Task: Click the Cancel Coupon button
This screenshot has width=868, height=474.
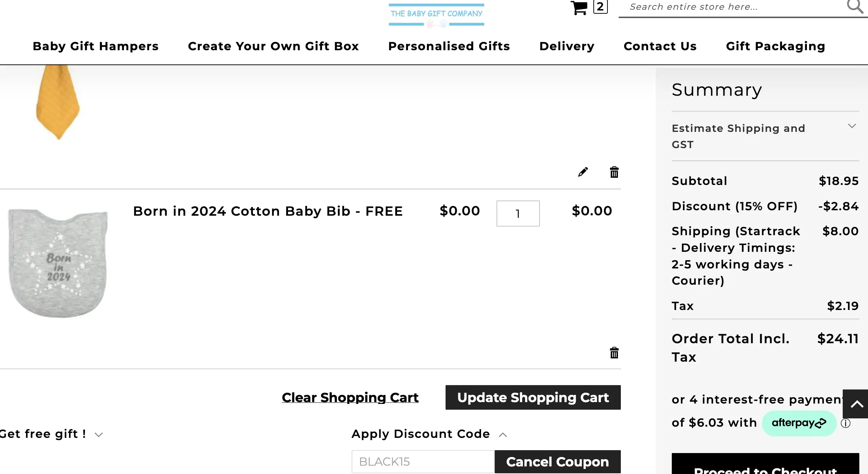Action: coord(558,462)
